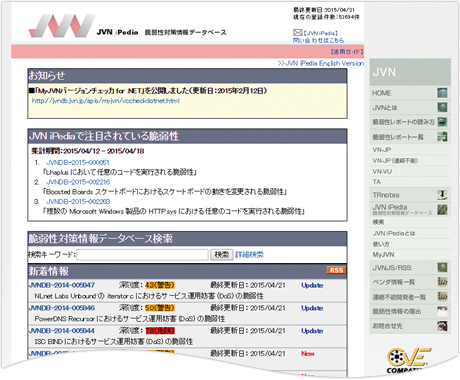Click Update in the JVNDB-2014-005944 row
460x380 pixels.
click(312, 331)
